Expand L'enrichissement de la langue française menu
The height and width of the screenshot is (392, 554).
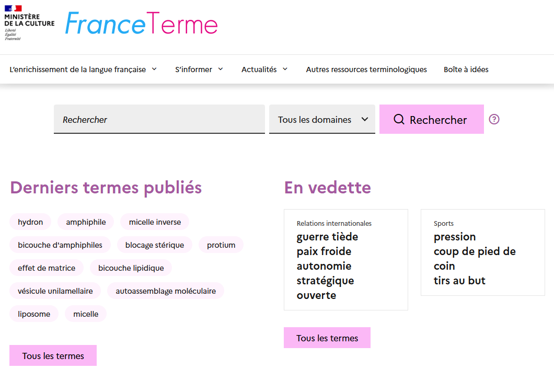(x=83, y=70)
